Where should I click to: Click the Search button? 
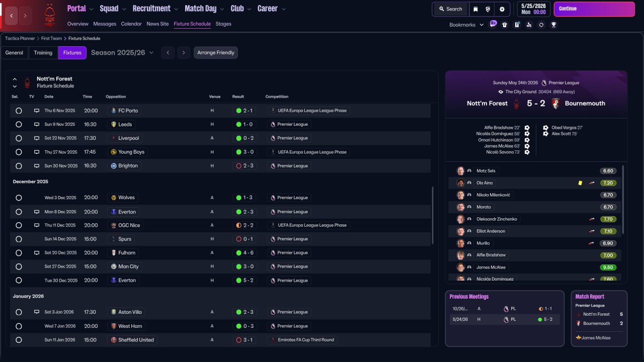(450, 9)
